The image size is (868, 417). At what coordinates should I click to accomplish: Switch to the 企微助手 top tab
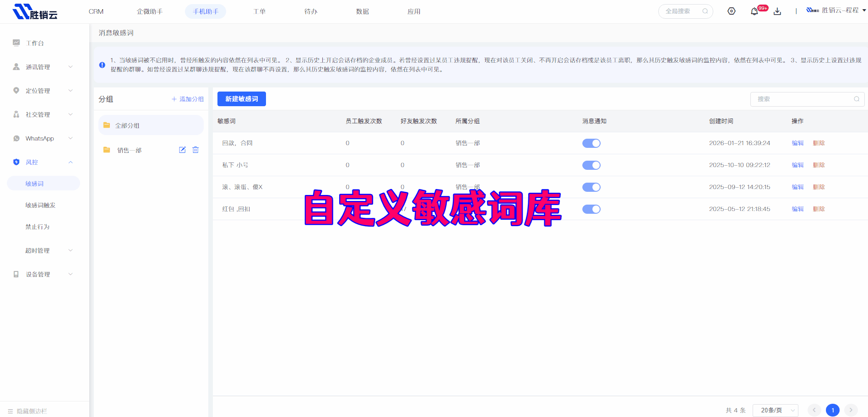click(149, 11)
